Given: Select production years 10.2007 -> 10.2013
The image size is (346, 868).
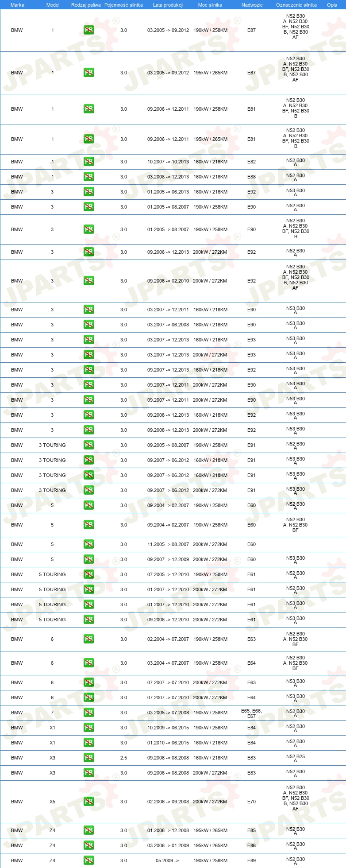Looking at the screenshot, I should 168,162.
